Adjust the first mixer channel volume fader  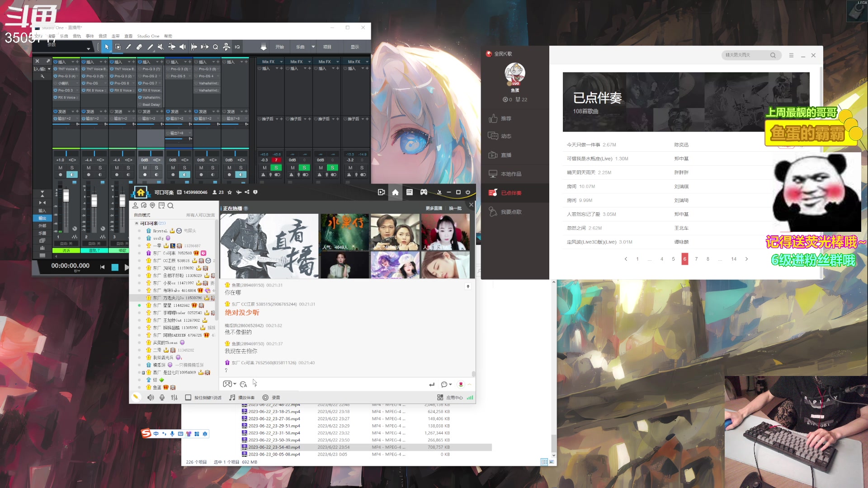[x=66, y=196]
